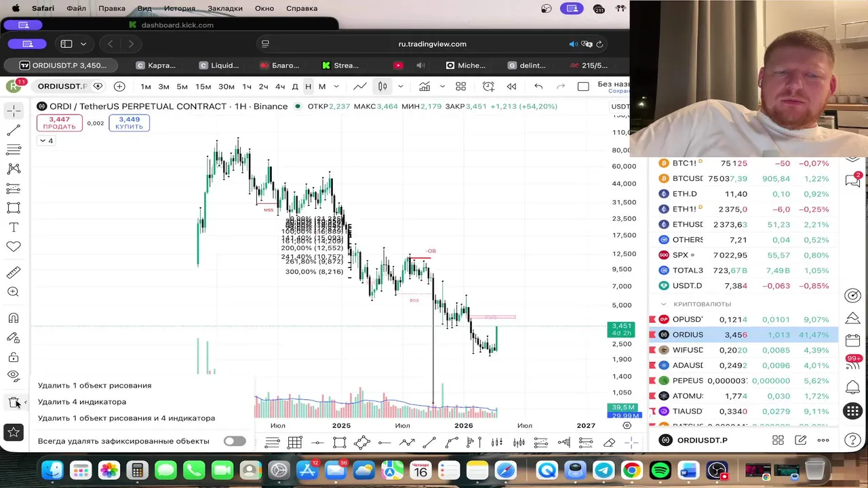Toggle the favorites star toolbar
Image resolution: width=868 pixels, height=488 pixels.
point(14,432)
